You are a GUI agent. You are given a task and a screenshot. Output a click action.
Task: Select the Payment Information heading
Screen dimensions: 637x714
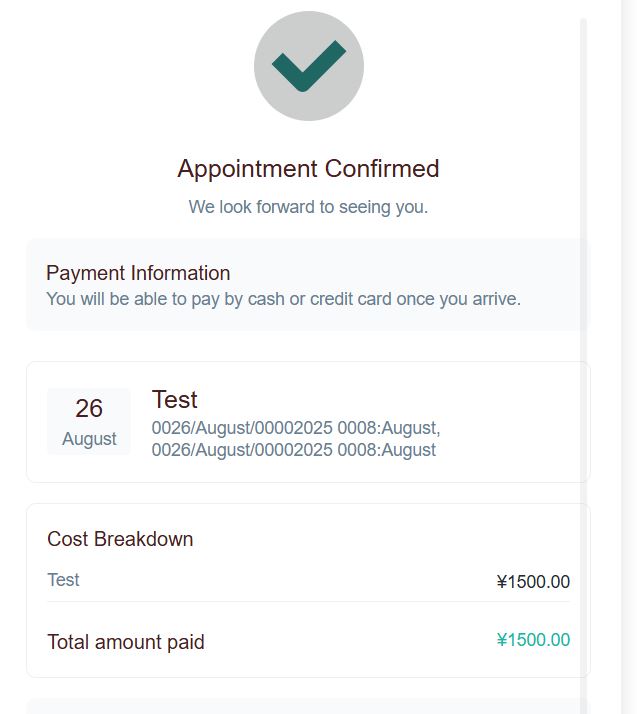pos(138,273)
